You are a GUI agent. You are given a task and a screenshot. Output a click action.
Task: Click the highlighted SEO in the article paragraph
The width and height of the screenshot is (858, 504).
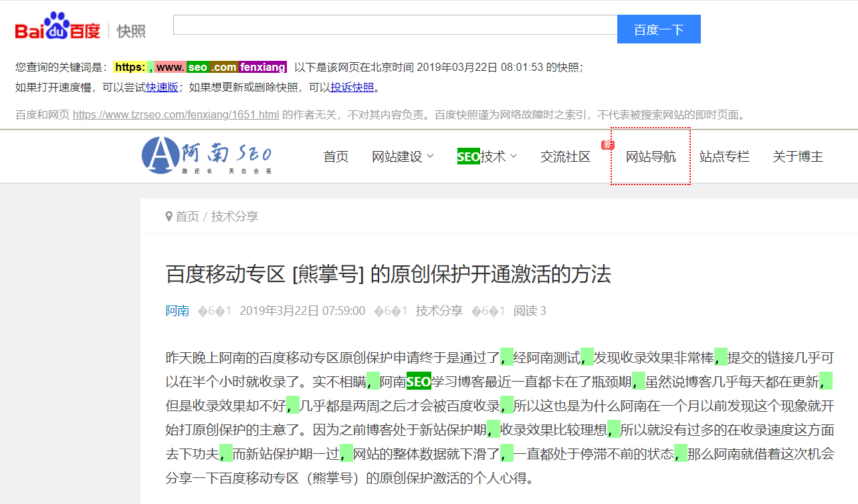419,382
